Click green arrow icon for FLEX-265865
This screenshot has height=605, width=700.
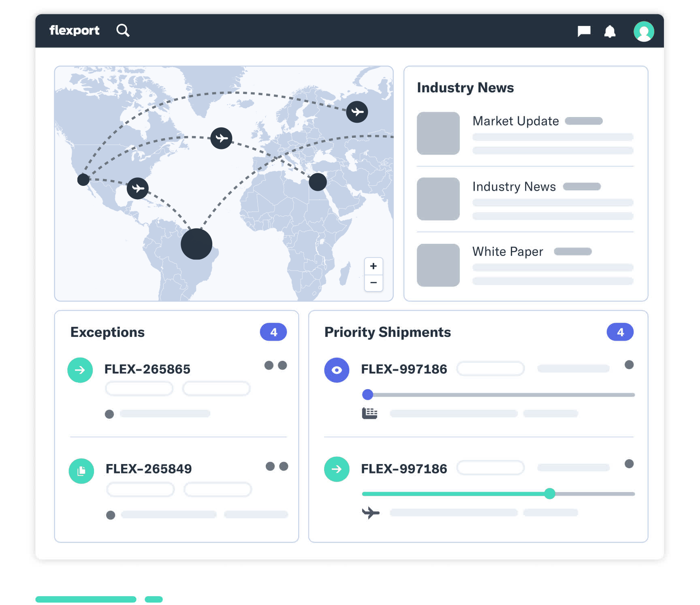point(80,370)
